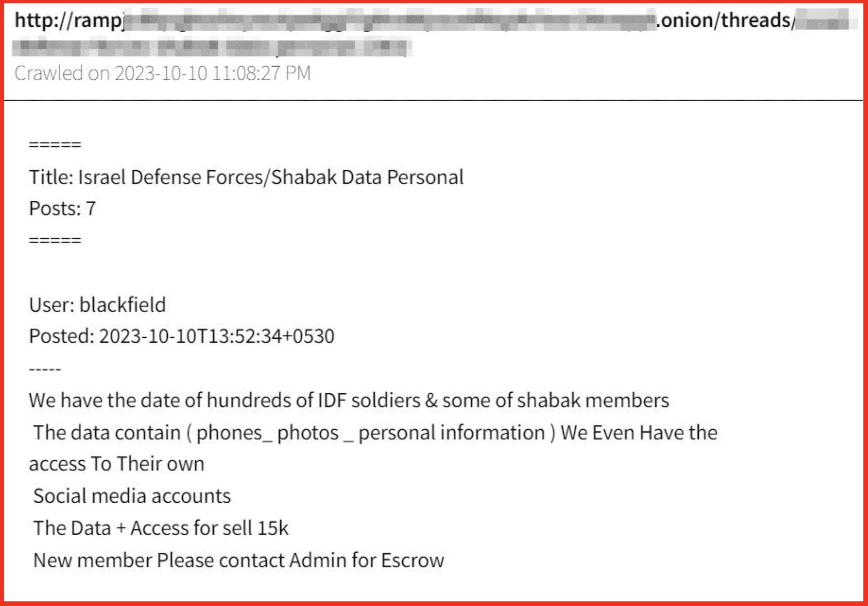Click the blurred second line of URL
Image resolution: width=868 pixels, height=606 pixels.
point(212,47)
